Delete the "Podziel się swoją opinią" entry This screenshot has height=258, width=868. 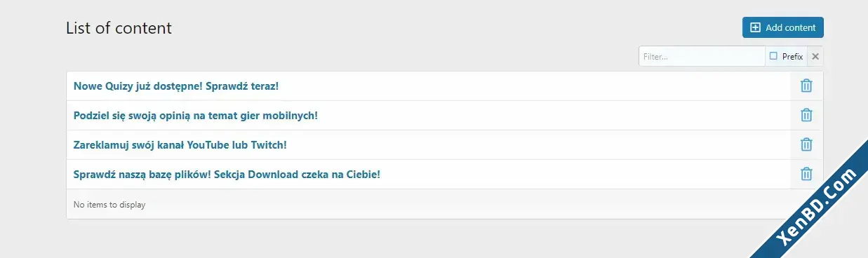(x=806, y=115)
